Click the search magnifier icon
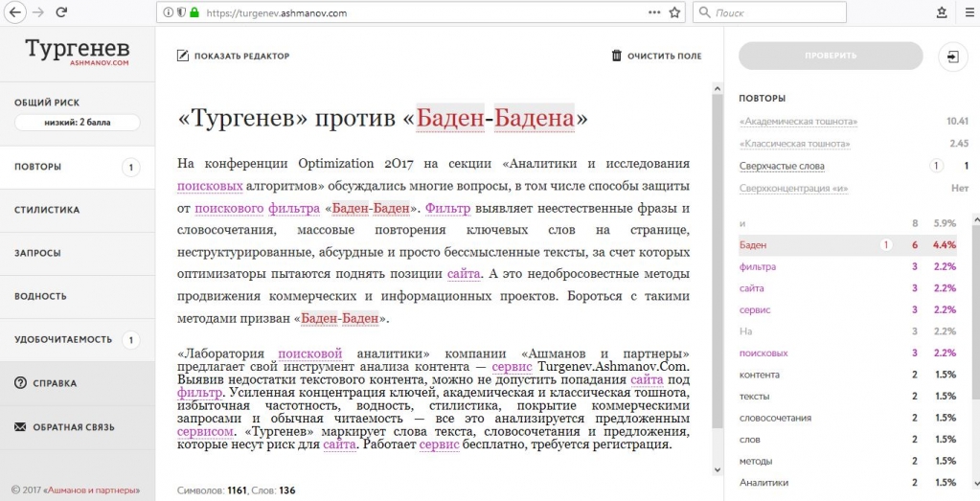This screenshot has height=501, width=980. tap(704, 12)
